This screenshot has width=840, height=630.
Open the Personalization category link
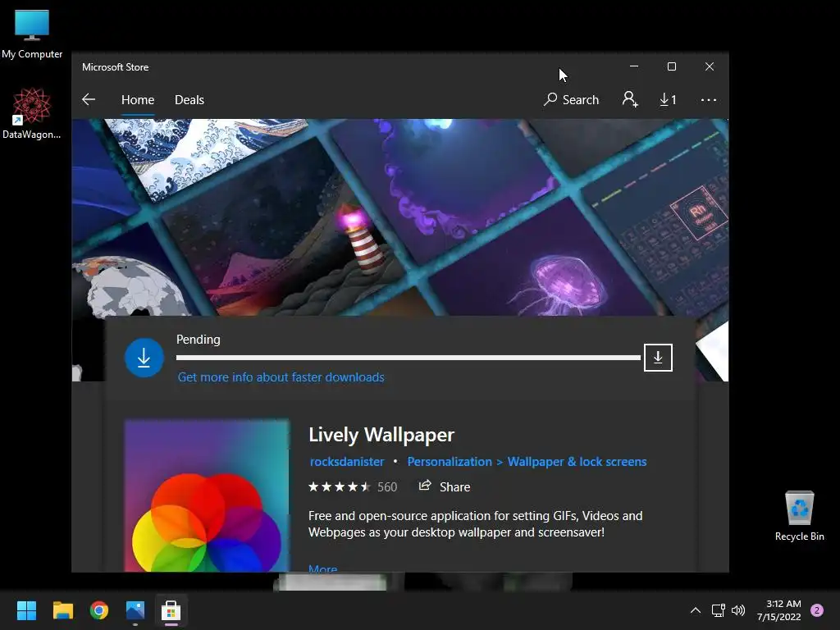450,462
